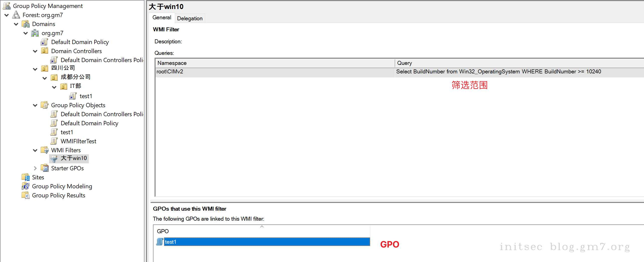644x262 pixels.
Task: Sort by the GPO column header
Action: point(261,231)
